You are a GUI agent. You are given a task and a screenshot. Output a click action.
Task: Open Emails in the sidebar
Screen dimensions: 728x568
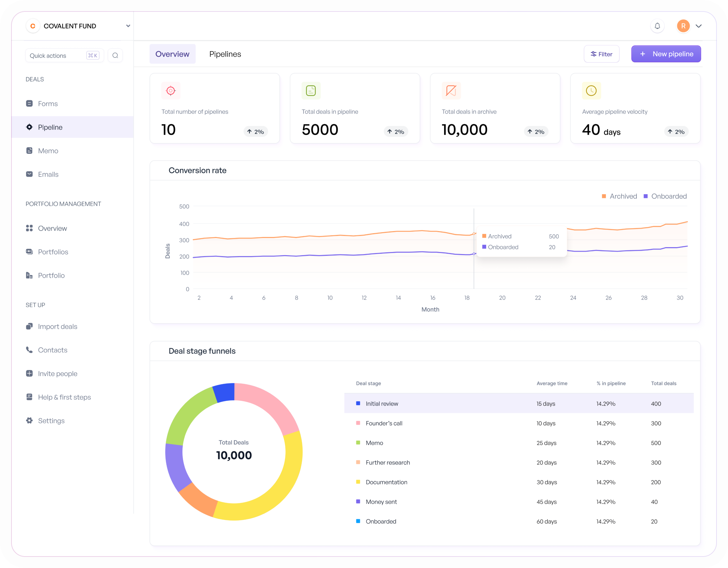point(72,174)
